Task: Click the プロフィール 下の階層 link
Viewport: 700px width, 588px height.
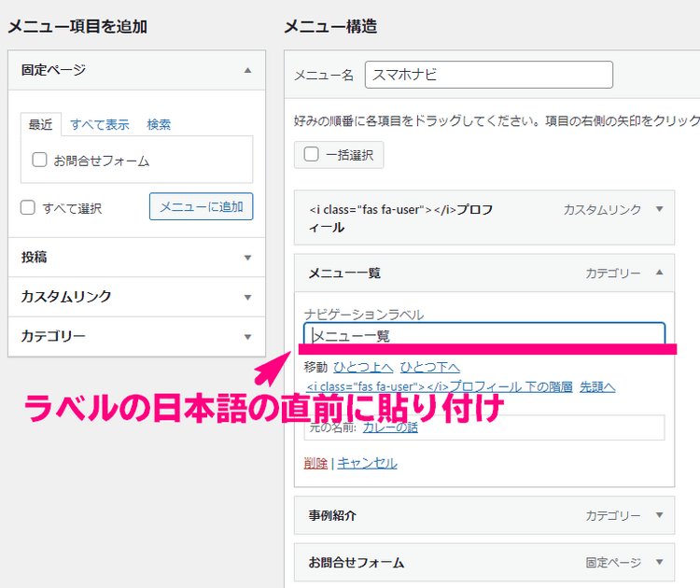Action: coord(440,386)
